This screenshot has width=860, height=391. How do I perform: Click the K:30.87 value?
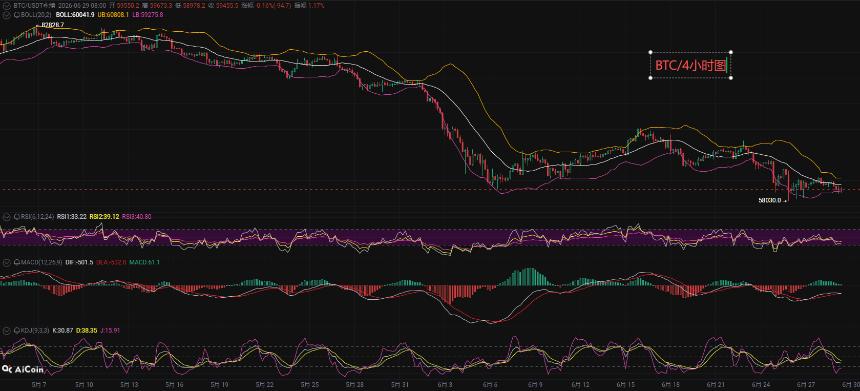pyautogui.click(x=63, y=331)
